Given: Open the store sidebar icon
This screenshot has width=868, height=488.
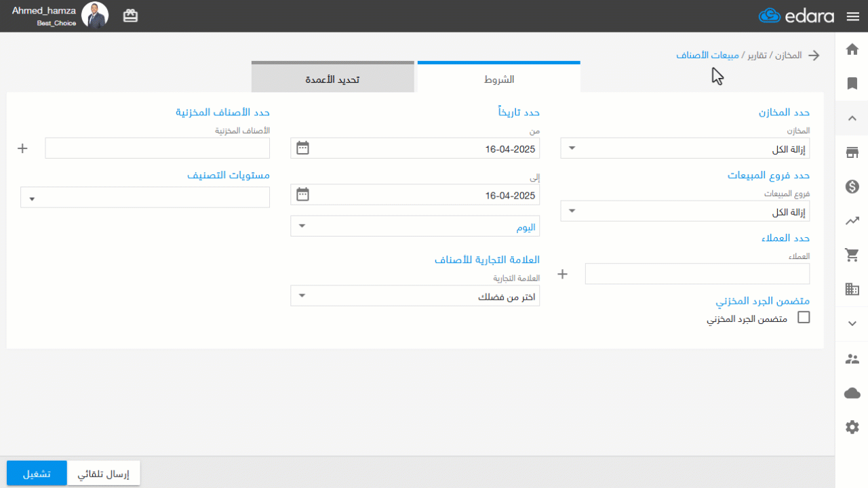Looking at the screenshot, I should [852, 152].
